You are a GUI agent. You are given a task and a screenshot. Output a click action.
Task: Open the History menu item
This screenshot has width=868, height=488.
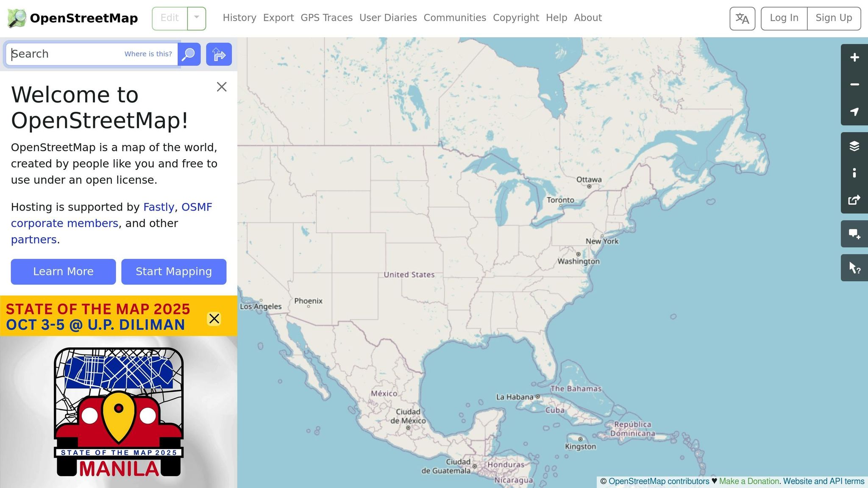click(x=239, y=18)
